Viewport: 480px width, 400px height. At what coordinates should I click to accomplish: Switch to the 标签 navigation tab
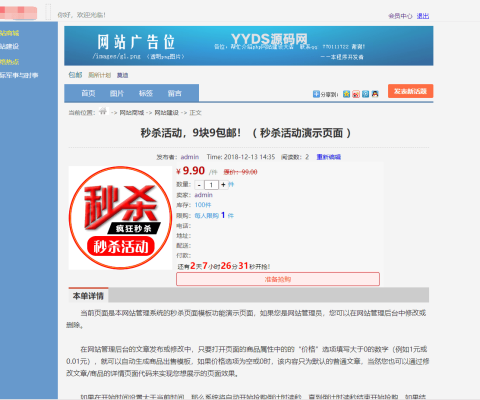click(x=146, y=93)
